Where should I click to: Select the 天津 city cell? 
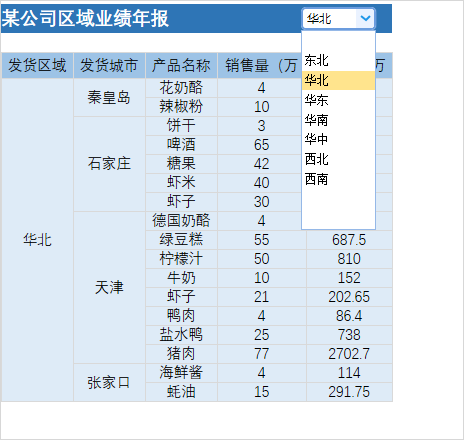[109, 287]
